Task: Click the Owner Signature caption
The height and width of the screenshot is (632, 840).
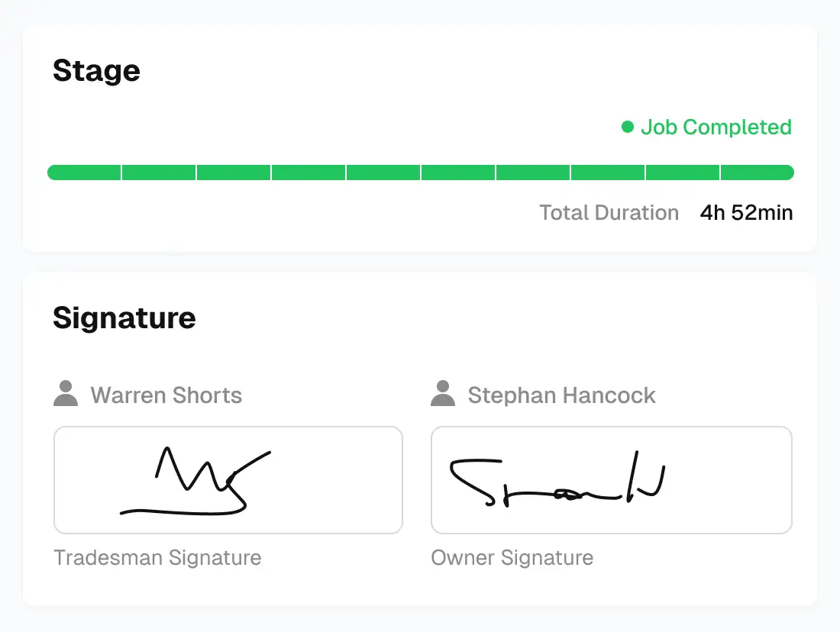Action: (512, 558)
